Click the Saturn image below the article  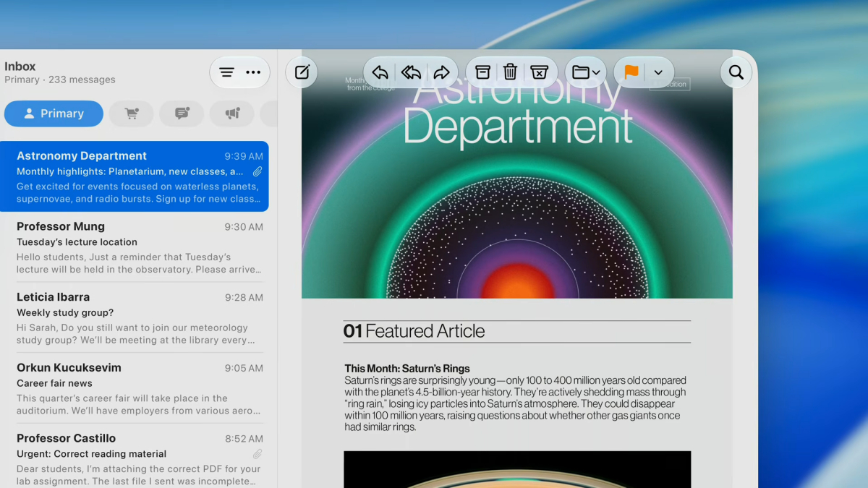point(517,469)
